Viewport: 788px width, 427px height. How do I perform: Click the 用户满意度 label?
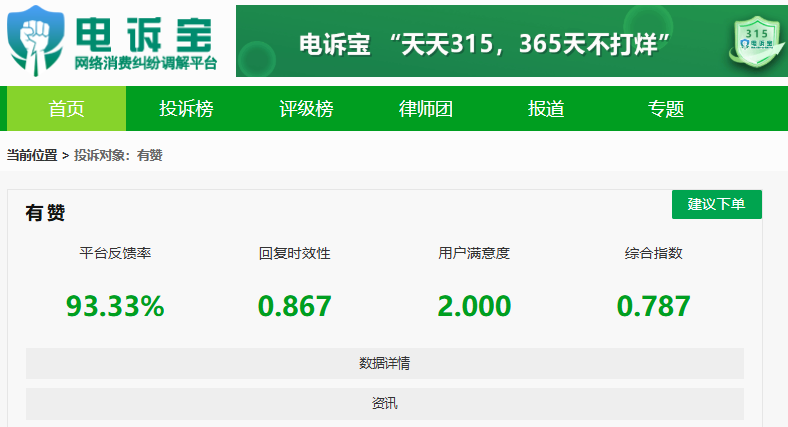[474, 253]
